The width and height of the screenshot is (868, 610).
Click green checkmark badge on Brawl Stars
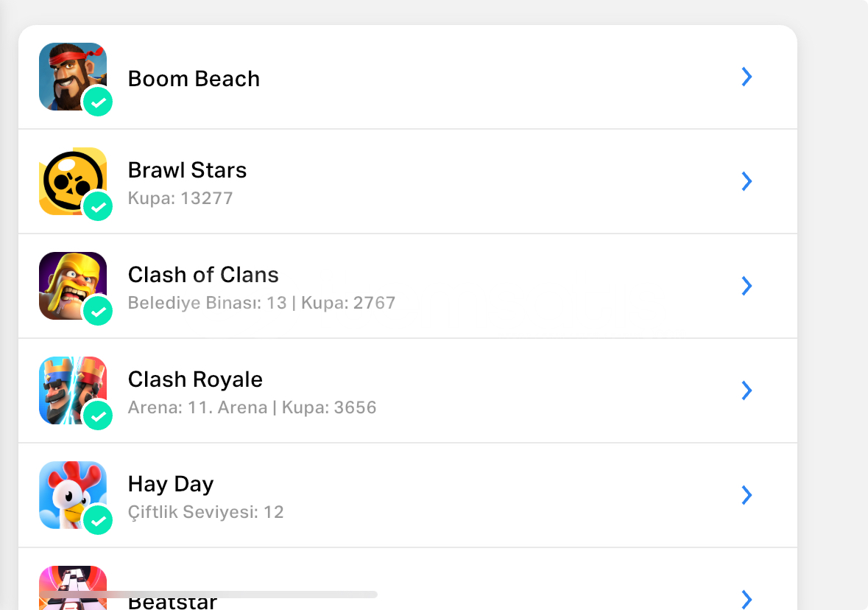pyautogui.click(x=98, y=207)
